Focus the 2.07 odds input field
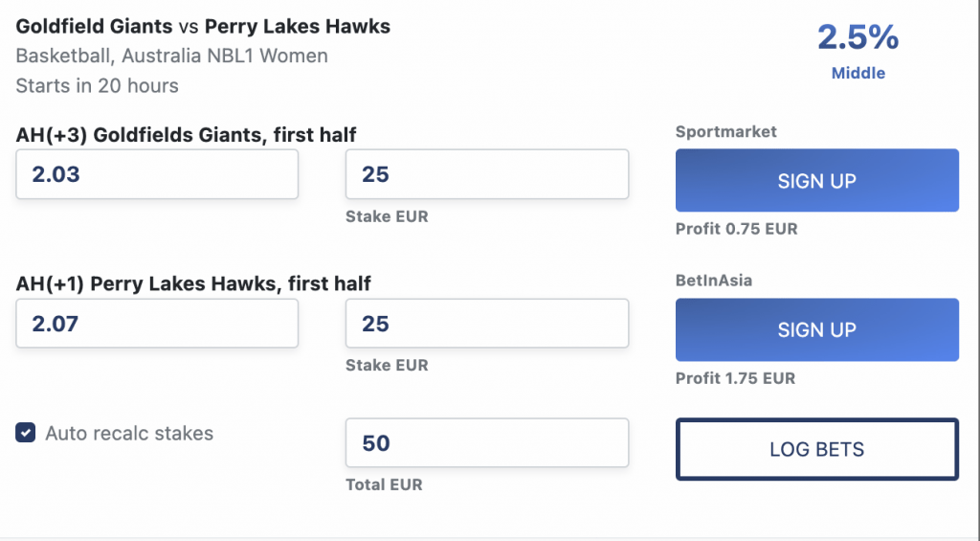The width and height of the screenshot is (980, 541). coord(157,324)
